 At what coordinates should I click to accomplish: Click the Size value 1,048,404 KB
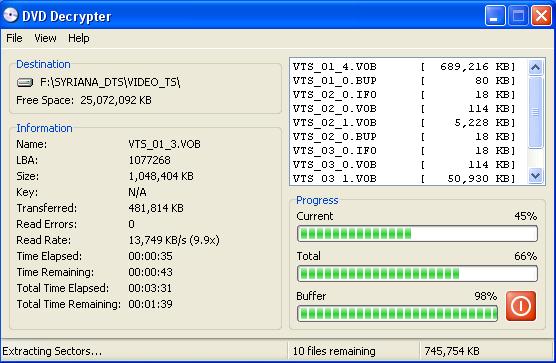(x=161, y=176)
